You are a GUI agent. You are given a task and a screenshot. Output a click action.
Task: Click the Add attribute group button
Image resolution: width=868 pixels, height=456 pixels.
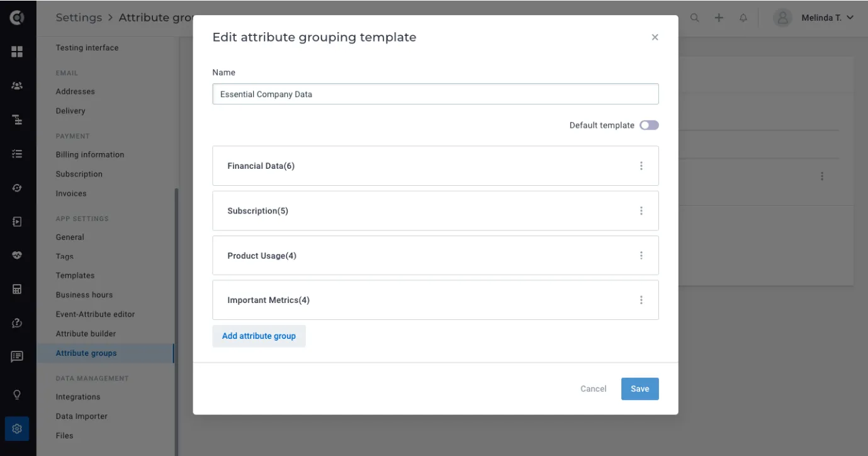point(259,336)
